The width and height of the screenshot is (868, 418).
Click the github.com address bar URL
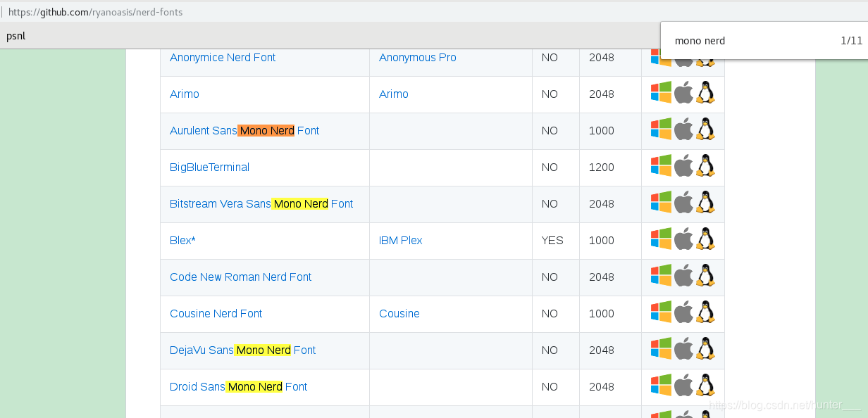97,12
